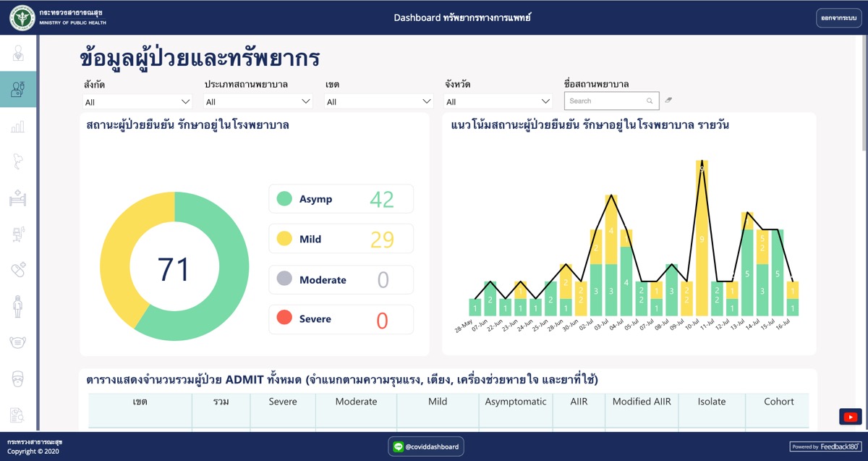Select the bar chart sidebar icon
868x461 pixels.
(x=18, y=127)
